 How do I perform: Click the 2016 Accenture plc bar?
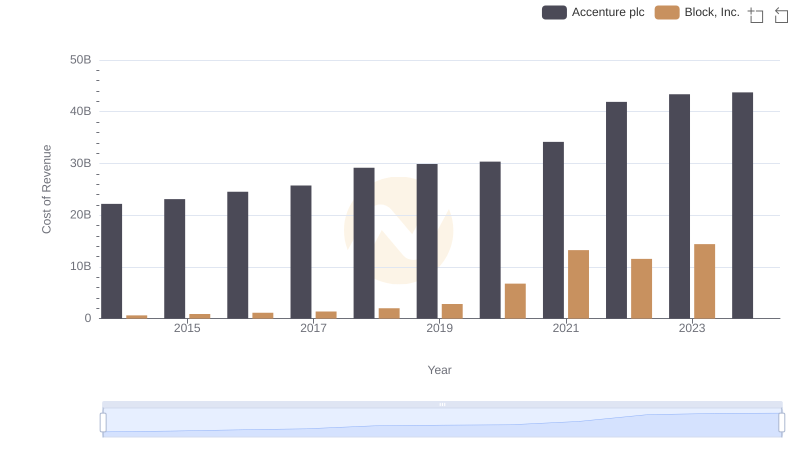238,255
